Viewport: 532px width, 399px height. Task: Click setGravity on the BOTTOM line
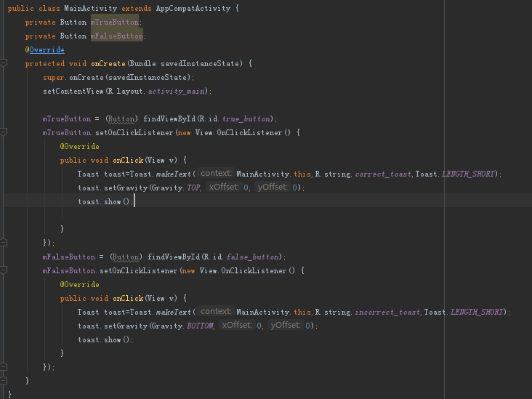[126, 326]
